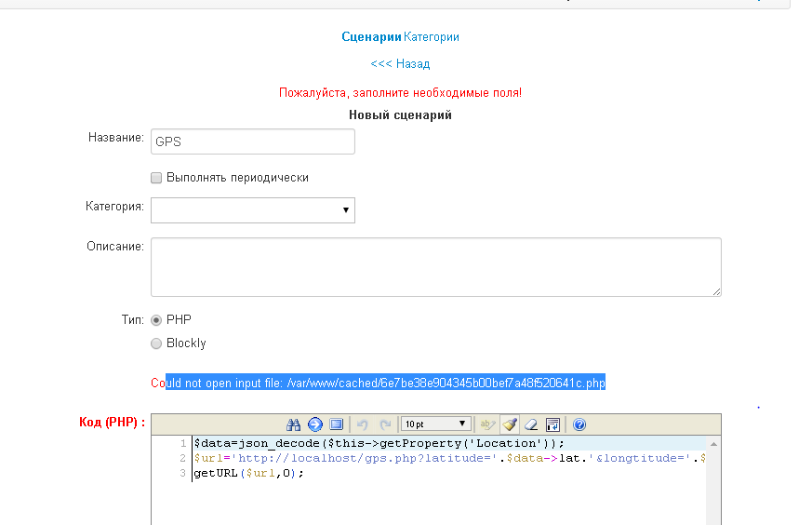Click the undo arrow in editor toolbar
The image size is (812, 525).
[x=363, y=424]
